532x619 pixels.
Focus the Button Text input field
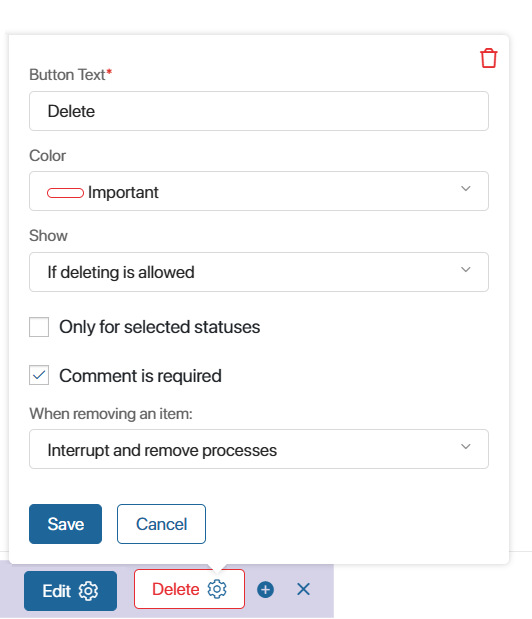[259, 111]
